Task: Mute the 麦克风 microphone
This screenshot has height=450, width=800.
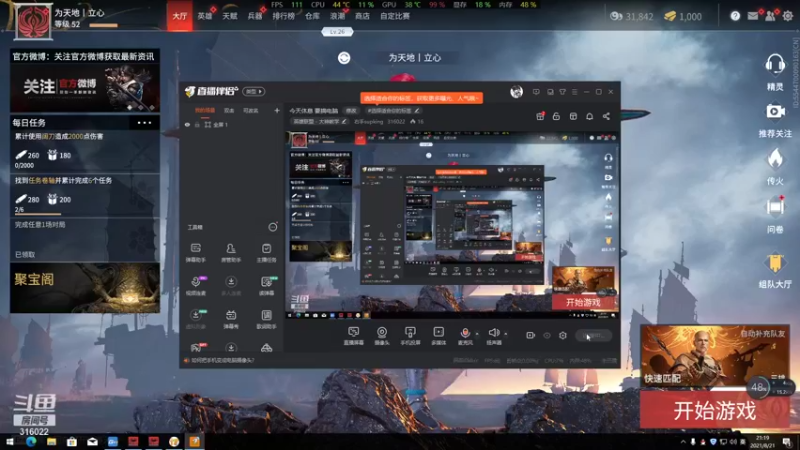Action: pyautogui.click(x=465, y=336)
